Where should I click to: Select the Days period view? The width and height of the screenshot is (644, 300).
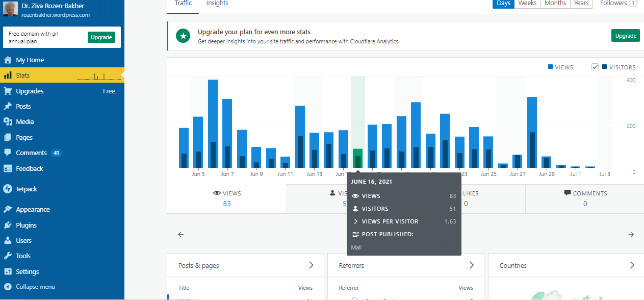coord(504,4)
